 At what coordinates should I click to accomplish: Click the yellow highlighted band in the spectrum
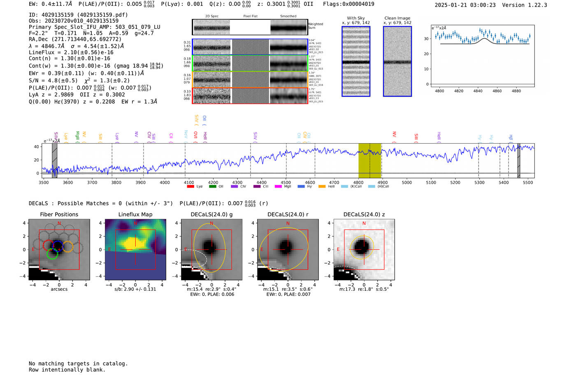click(x=370, y=160)
